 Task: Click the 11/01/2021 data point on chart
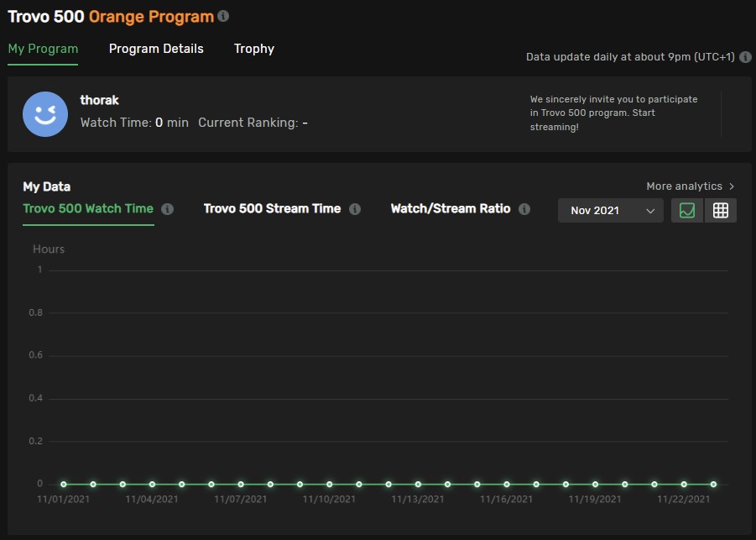[x=63, y=484]
